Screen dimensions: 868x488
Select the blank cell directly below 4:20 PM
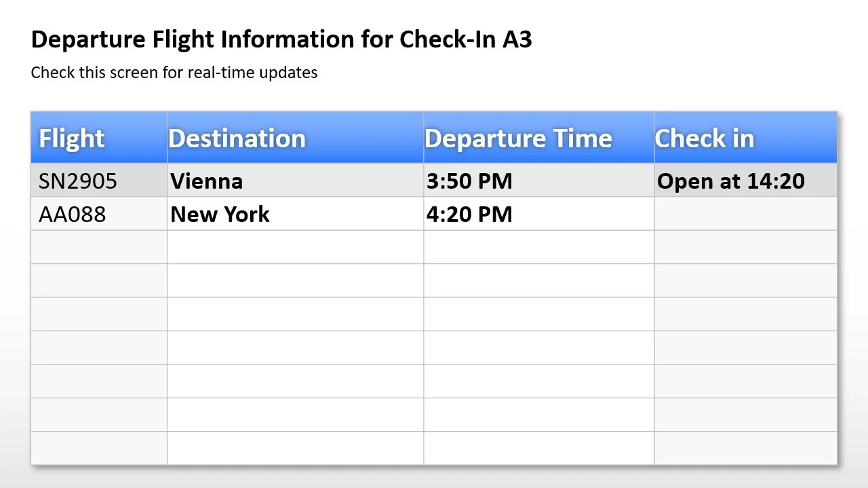coord(538,247)
